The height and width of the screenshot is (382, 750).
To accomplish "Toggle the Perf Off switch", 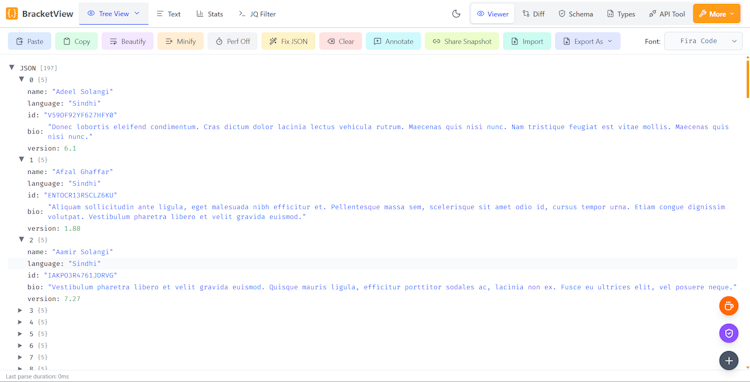I will coord(232,41).
